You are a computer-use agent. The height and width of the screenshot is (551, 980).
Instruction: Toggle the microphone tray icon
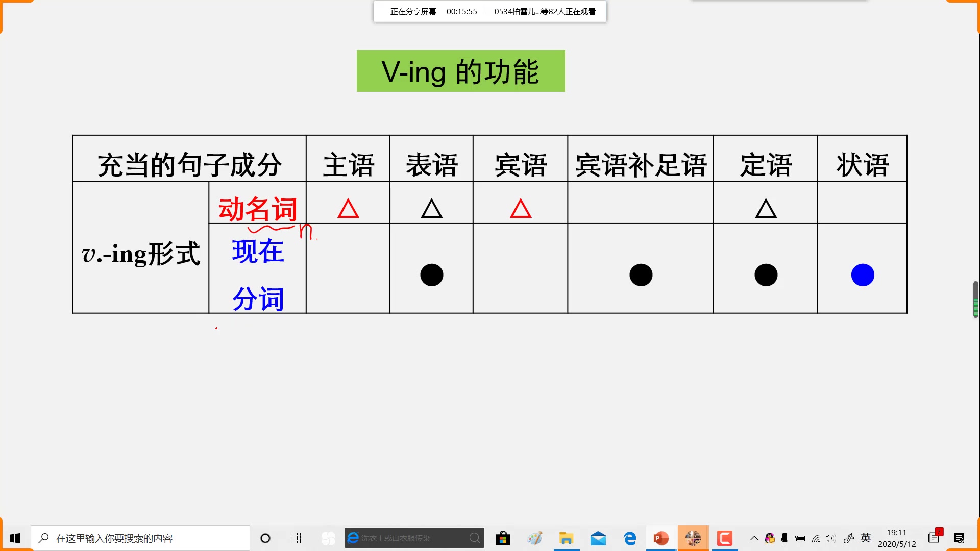pos(785,538)
